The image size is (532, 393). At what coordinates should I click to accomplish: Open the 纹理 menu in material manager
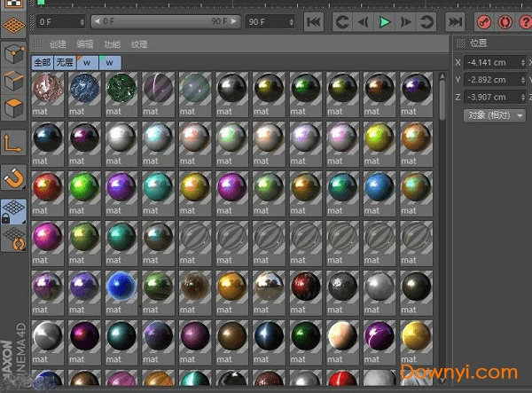click(x=139, y=43)
